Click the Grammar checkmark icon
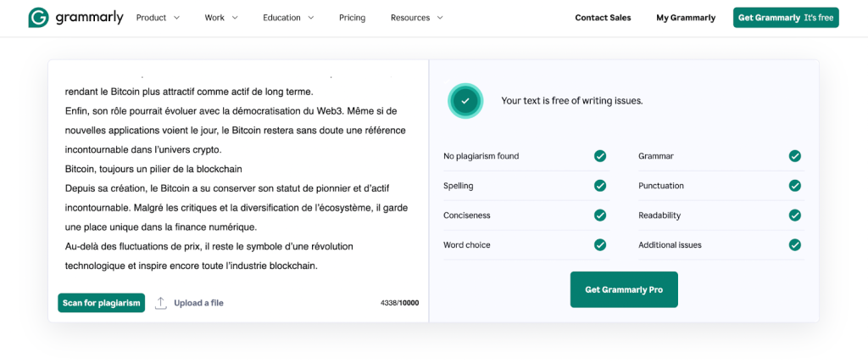868x364 pixels. pos(794,156)
